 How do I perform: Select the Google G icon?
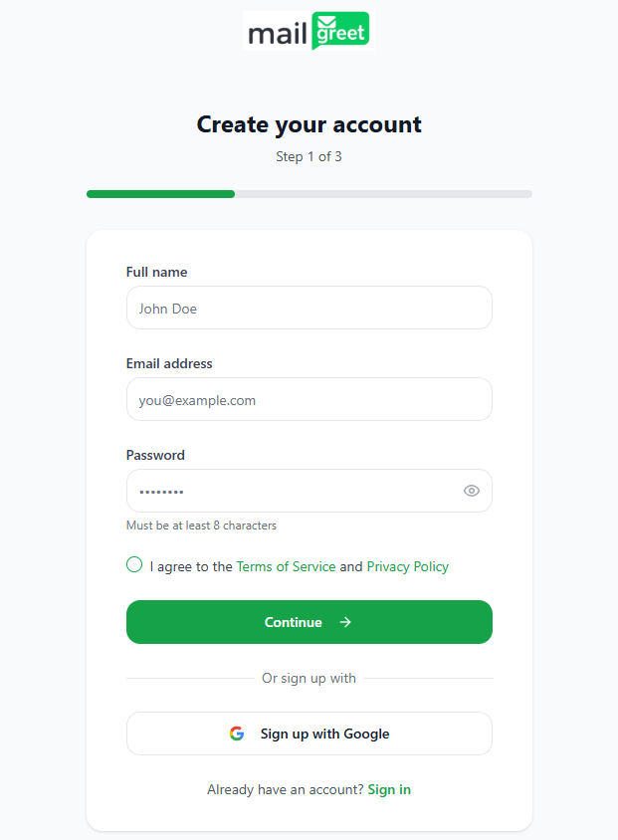point(237,733)
